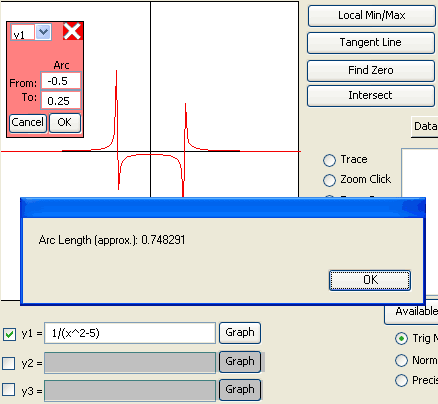Click the y1 equation input field
The width and height of the screenshot is (438, 404).
pos(130,333)
